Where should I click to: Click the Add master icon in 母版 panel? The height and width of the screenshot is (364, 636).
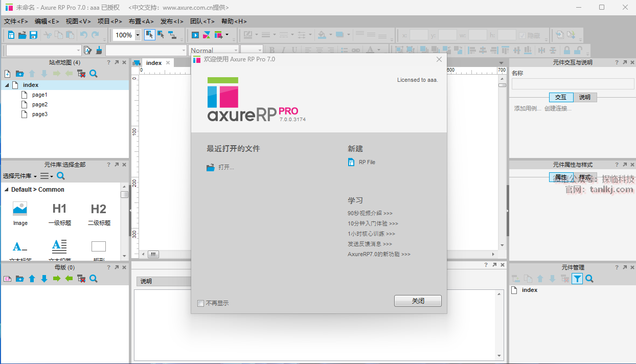(7, 279)
